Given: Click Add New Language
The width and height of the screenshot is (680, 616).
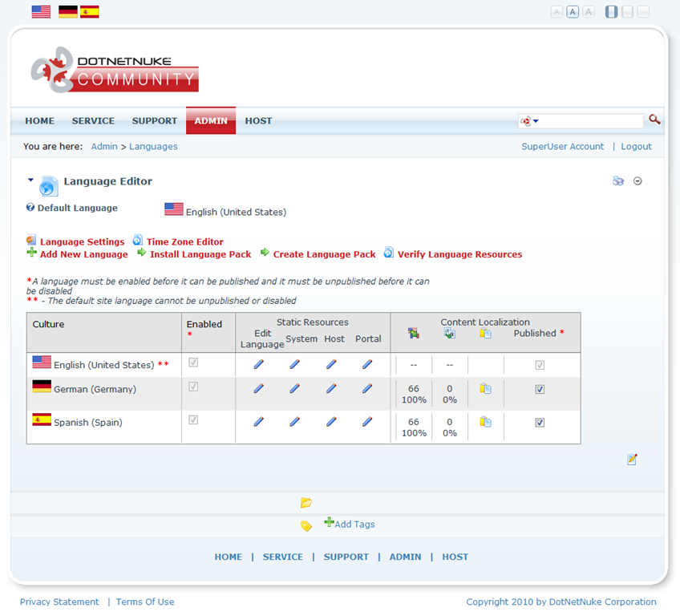Looking at the screenshot, I should [x=84, y=254].
